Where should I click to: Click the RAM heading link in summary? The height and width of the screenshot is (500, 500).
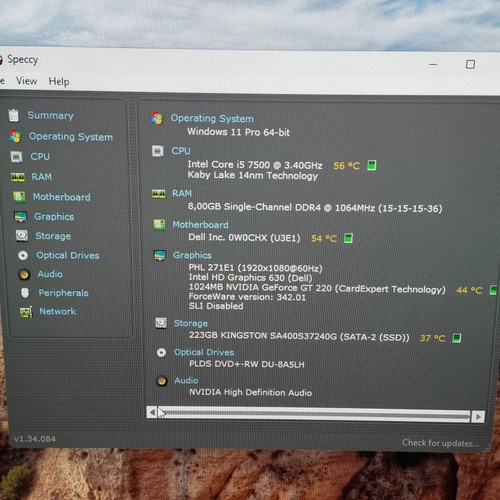[x=182, y=193]
